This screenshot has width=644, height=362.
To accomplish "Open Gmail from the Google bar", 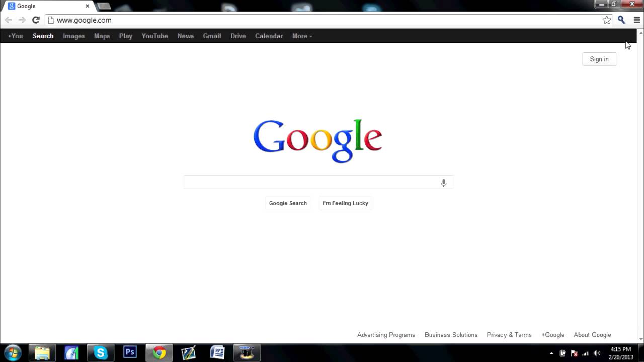I will (x=212, y=36).
